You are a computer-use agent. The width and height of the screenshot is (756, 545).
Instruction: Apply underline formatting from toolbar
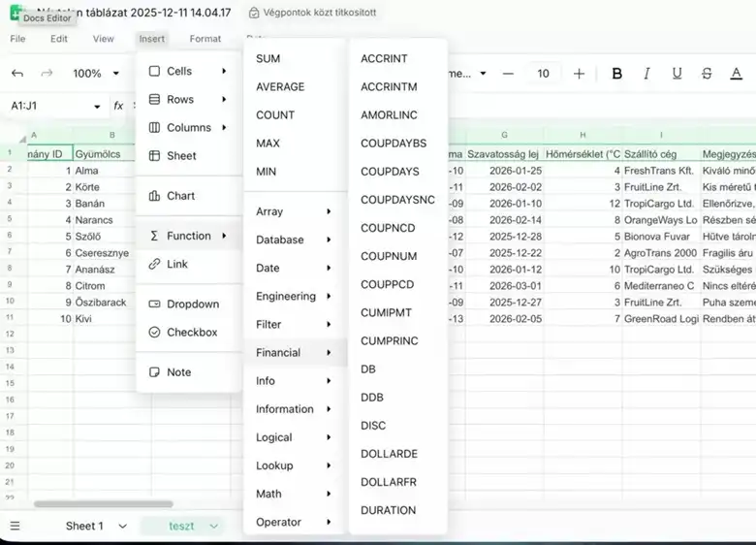click(677, 74)
